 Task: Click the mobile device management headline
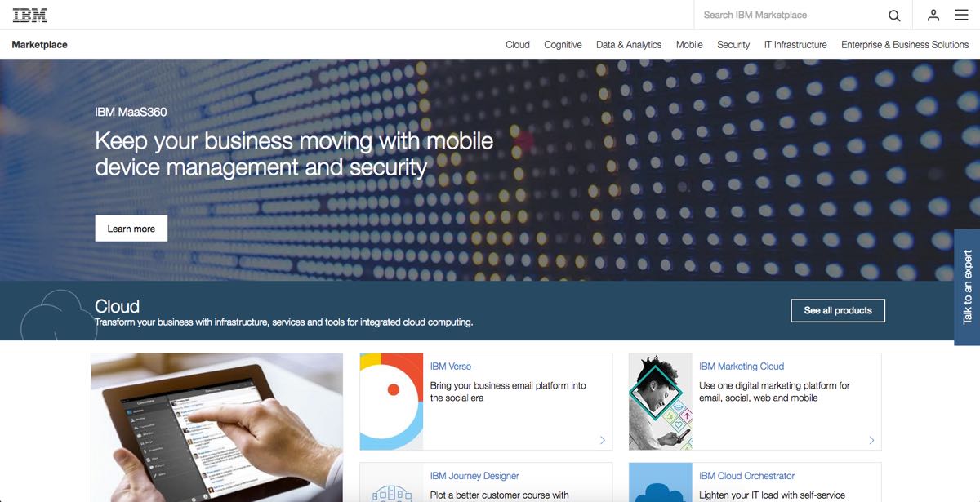pyautogui.click(x=294, y=153)
